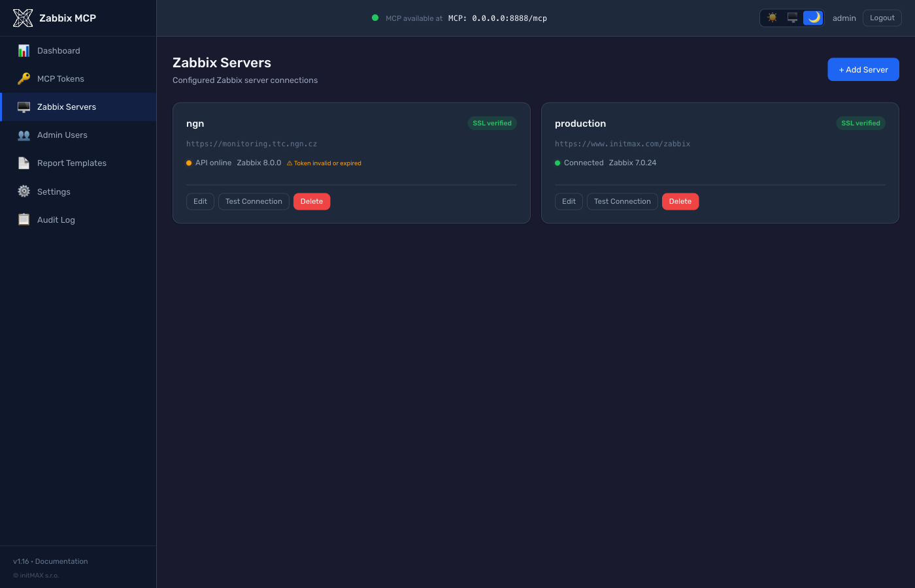Delete the ngn server
Image resolution: width=915 pixels, height=588 pixels.
point(312,201)
